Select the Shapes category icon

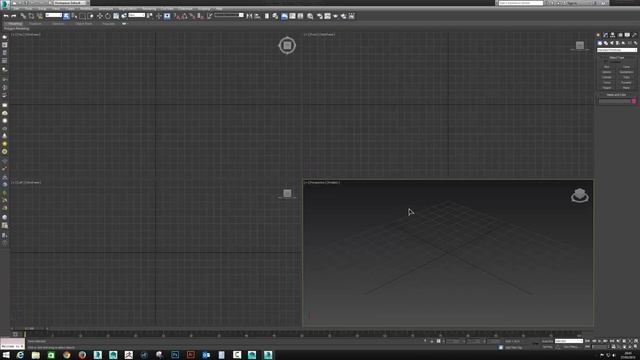click(x=606, y=43)
